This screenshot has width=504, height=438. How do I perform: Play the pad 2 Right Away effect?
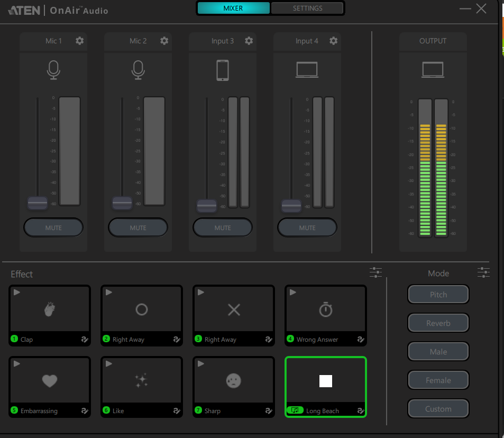click(x=108, y=292)
